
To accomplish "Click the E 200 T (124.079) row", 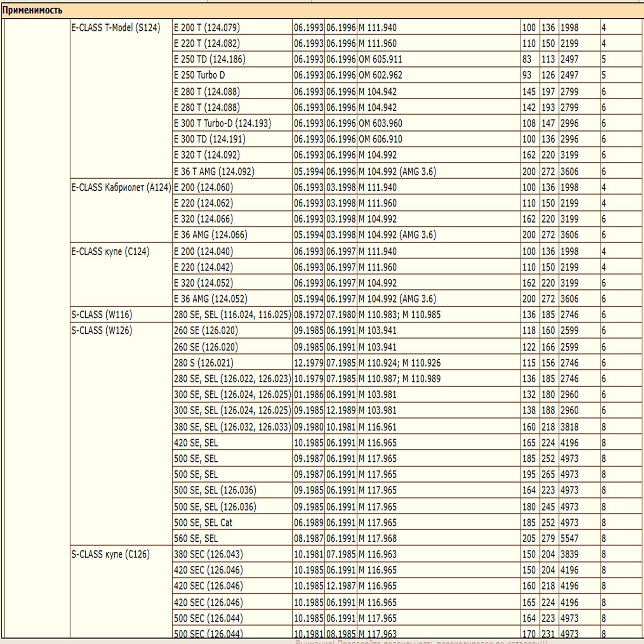I will (x=407, y=27).
